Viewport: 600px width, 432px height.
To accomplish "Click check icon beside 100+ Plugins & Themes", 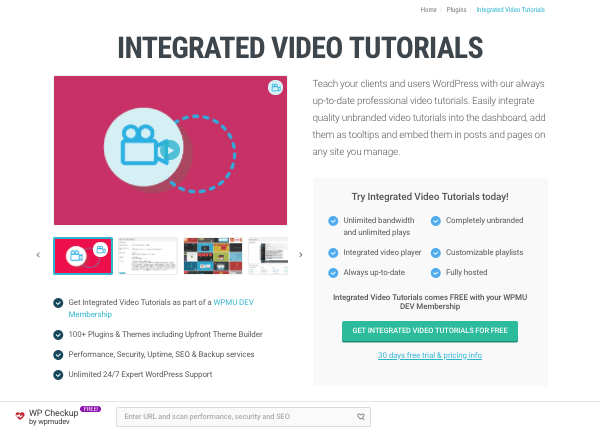I will tap(58, 335).
